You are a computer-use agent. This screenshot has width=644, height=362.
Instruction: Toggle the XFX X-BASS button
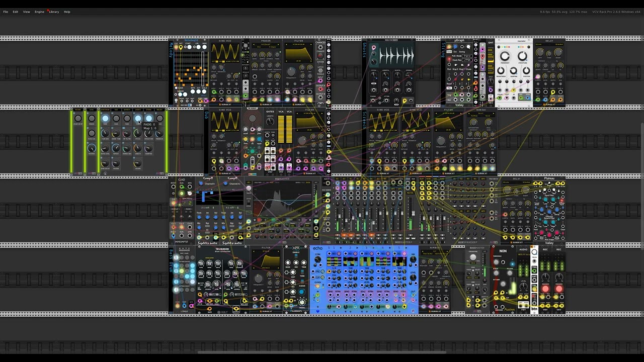(302, 282)
